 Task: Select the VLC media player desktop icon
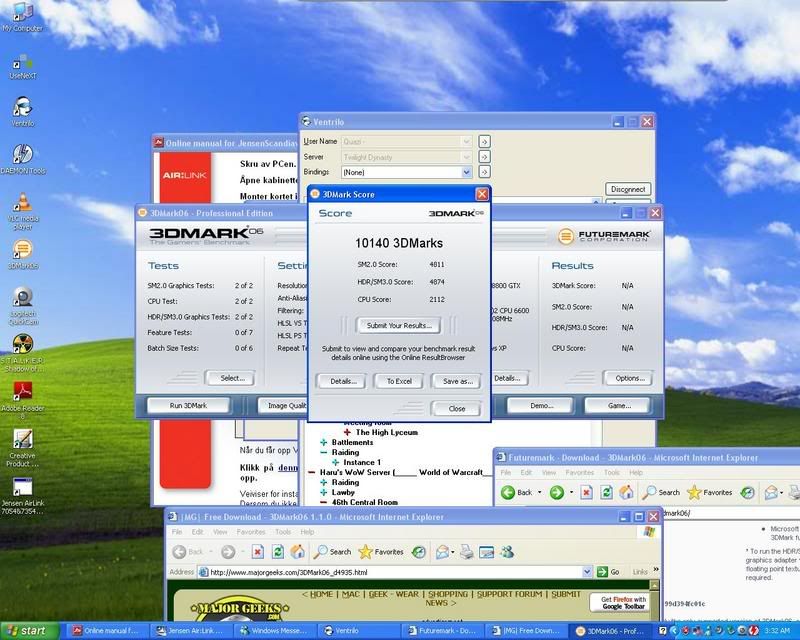(23, 211)
